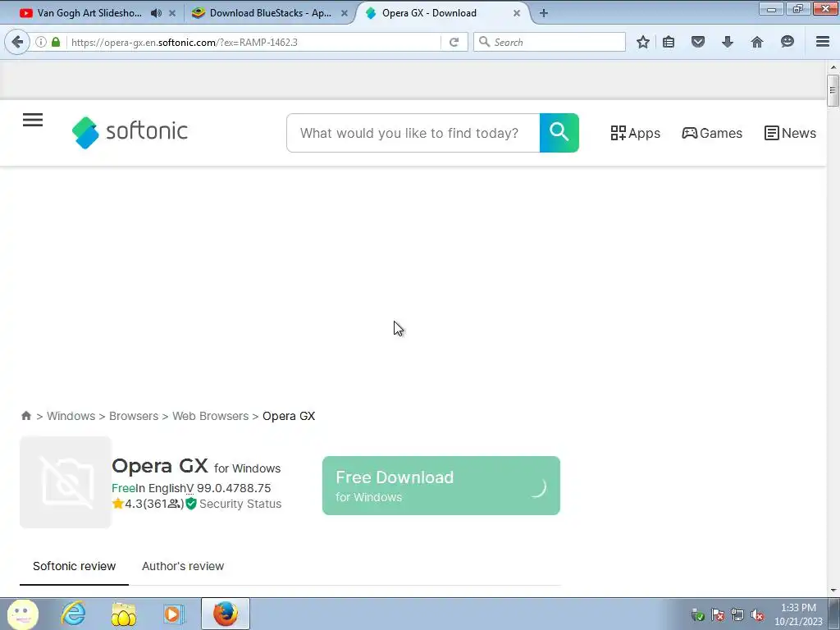The image size is (840, 630).
Task: View connection security with the green padlock
Action: click(x=56, y=42)
